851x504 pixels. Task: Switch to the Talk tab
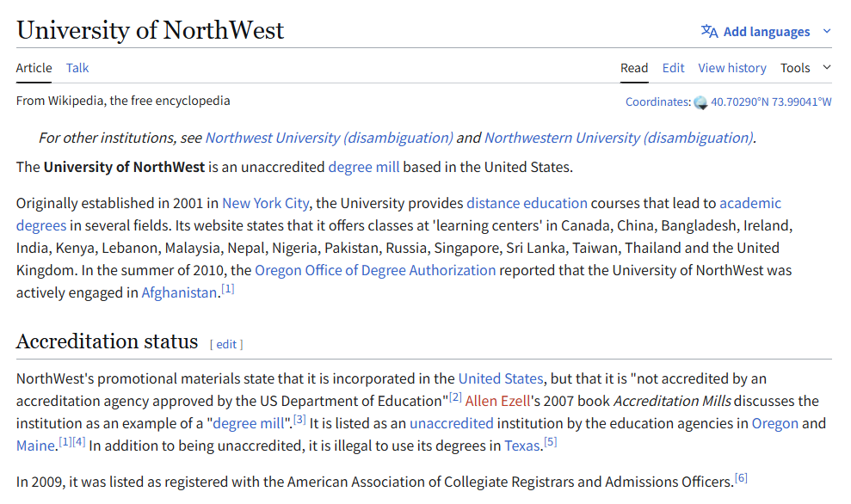(77, 67)
